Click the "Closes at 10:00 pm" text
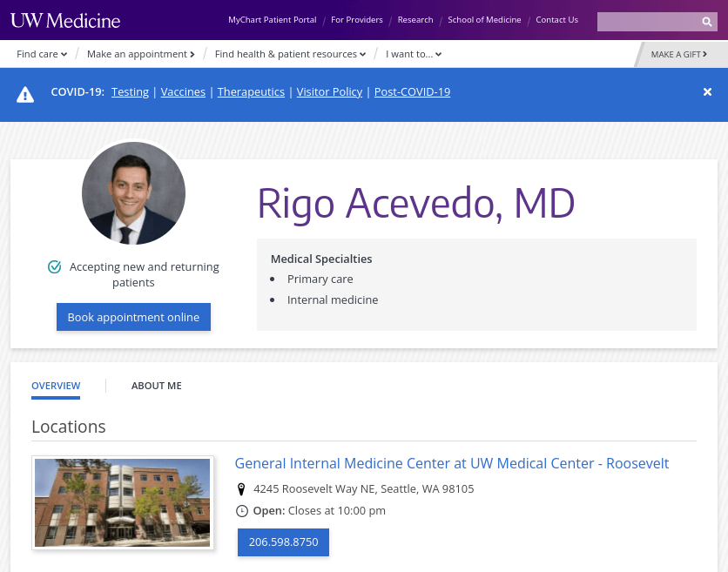Screen dimensions: 728x572 (x=337, y=511)
